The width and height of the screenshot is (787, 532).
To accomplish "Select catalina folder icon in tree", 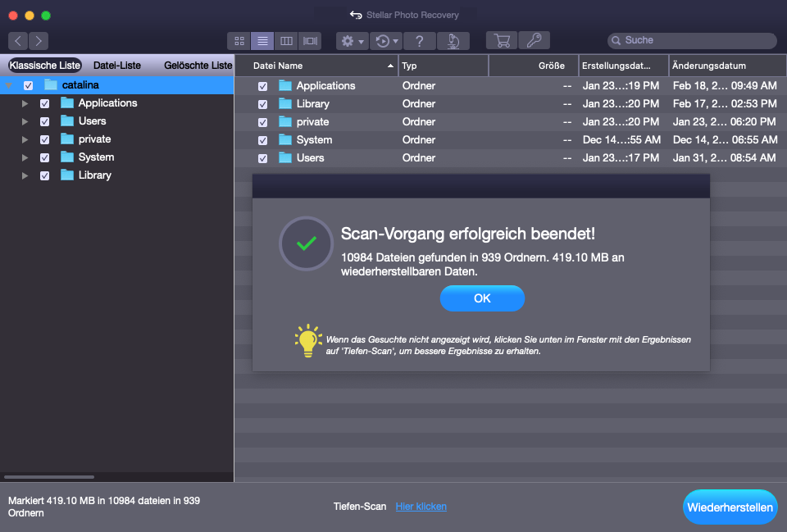I will coord(51,84).
